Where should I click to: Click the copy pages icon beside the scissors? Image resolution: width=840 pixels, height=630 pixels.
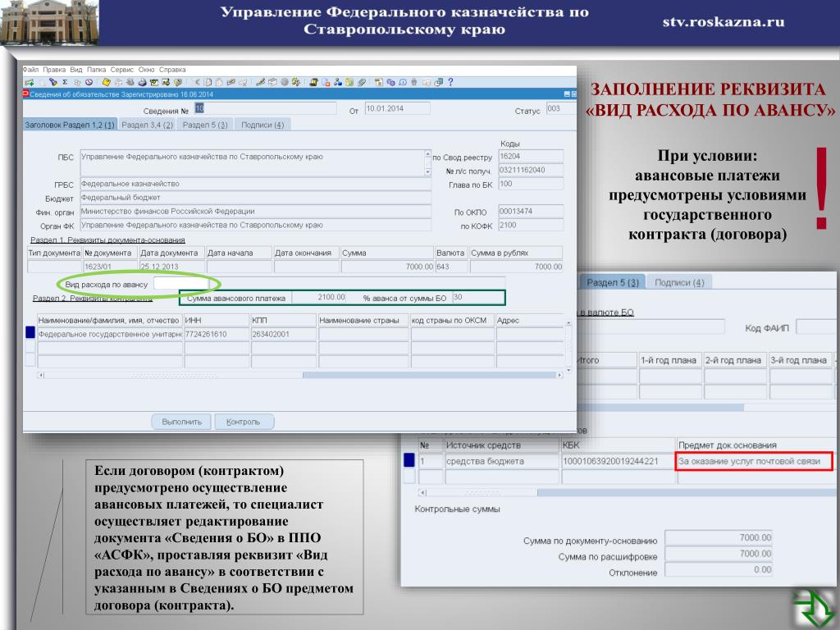tap(208, 82)
